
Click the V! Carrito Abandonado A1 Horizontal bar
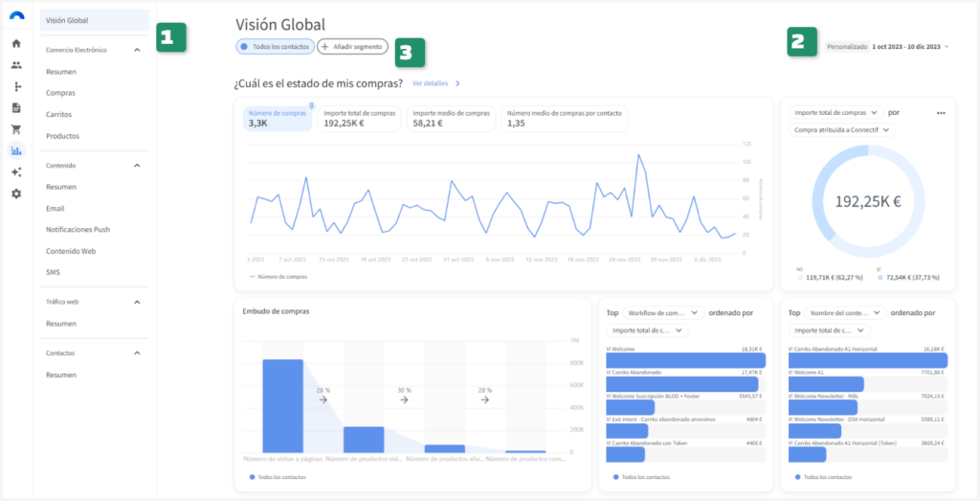pyautogui.click(x=868, y=360)
